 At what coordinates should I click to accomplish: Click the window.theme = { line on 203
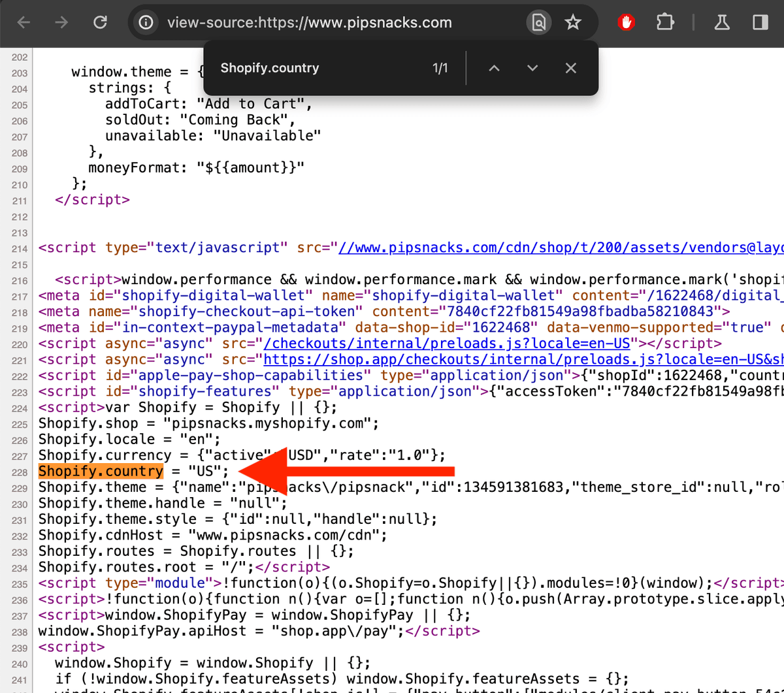tap(139, 72)
